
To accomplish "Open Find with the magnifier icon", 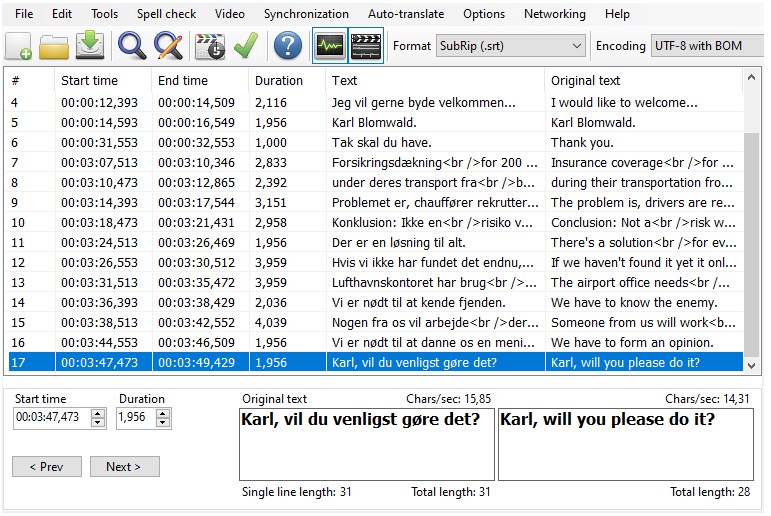I will 132,46.
